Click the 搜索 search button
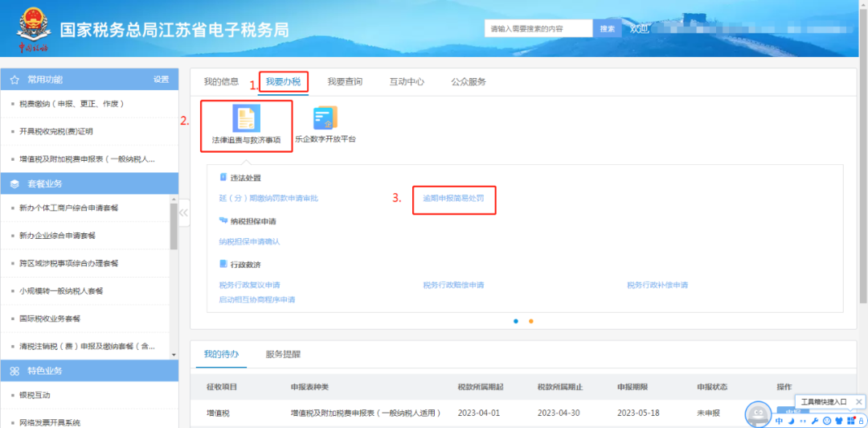This screenshot has height=428, width=868. pos(608,28)
